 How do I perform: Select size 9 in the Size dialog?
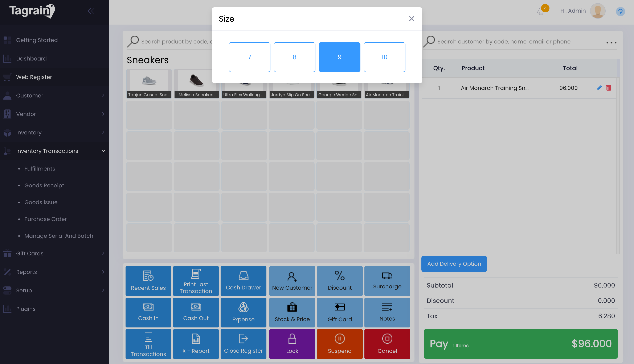tap(339, 57)
